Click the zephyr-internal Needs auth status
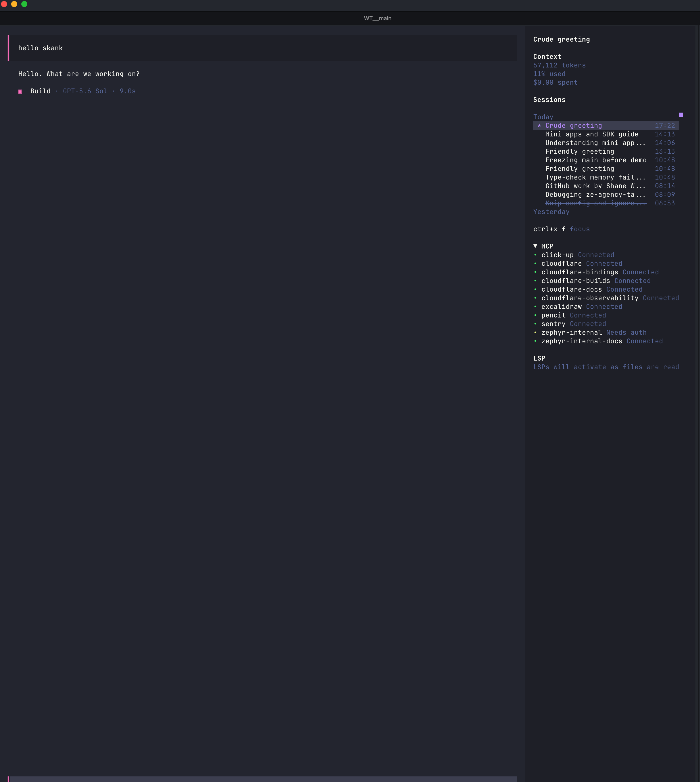700x782 pixels. (626, 332)
